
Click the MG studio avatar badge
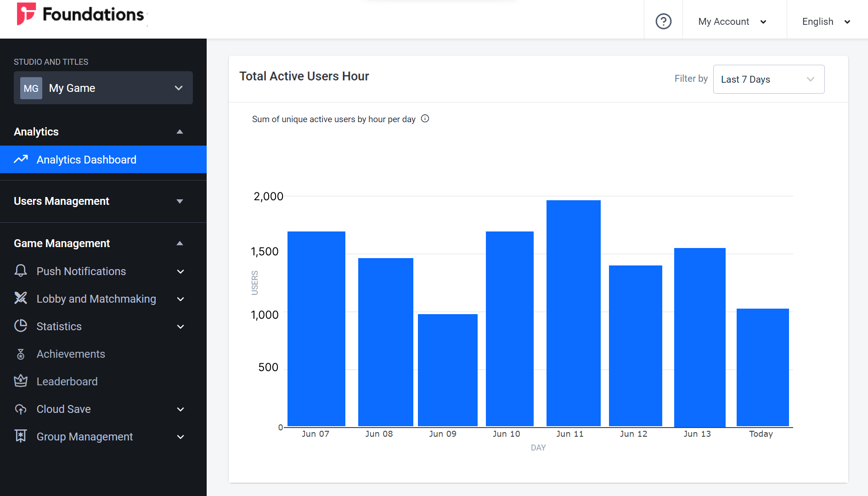[x=31, y=88]
